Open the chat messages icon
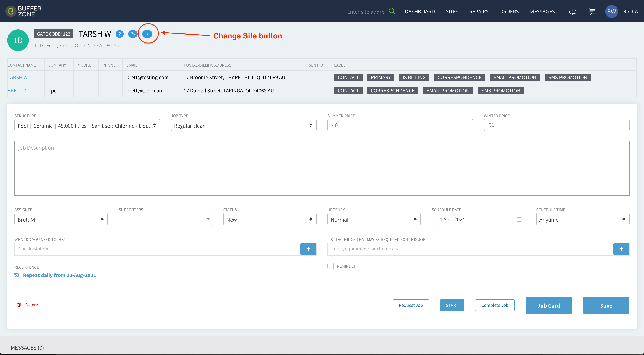Image resolution: width=644 pixels, height=355 pixels. tap(592, 12)
